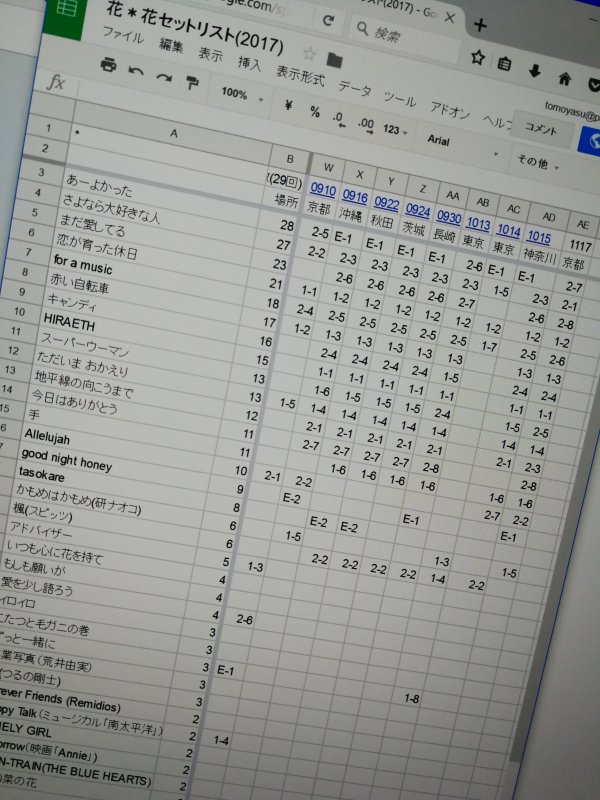The image size is (600, 800).
Task: Select the cell good night honey
Action: 66,460
